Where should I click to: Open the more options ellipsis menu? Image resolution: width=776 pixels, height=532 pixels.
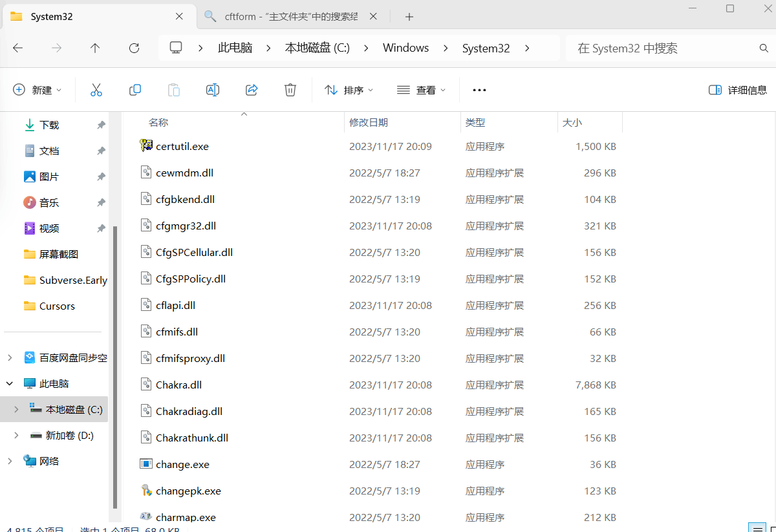479,90
